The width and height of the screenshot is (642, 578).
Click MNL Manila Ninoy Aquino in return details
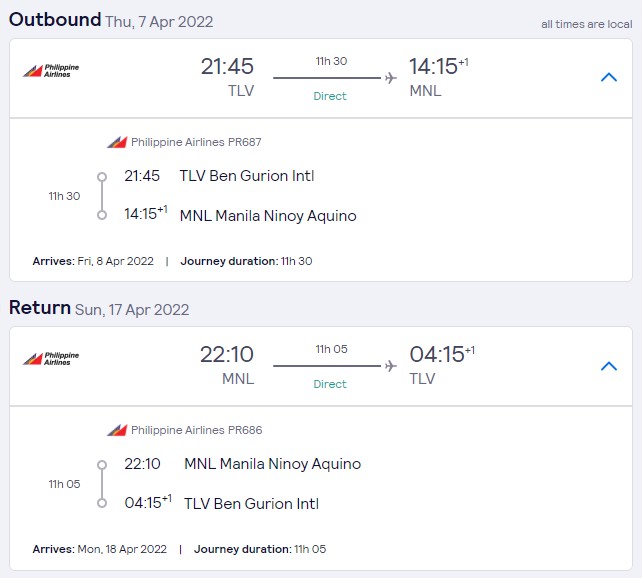(273, 464)
